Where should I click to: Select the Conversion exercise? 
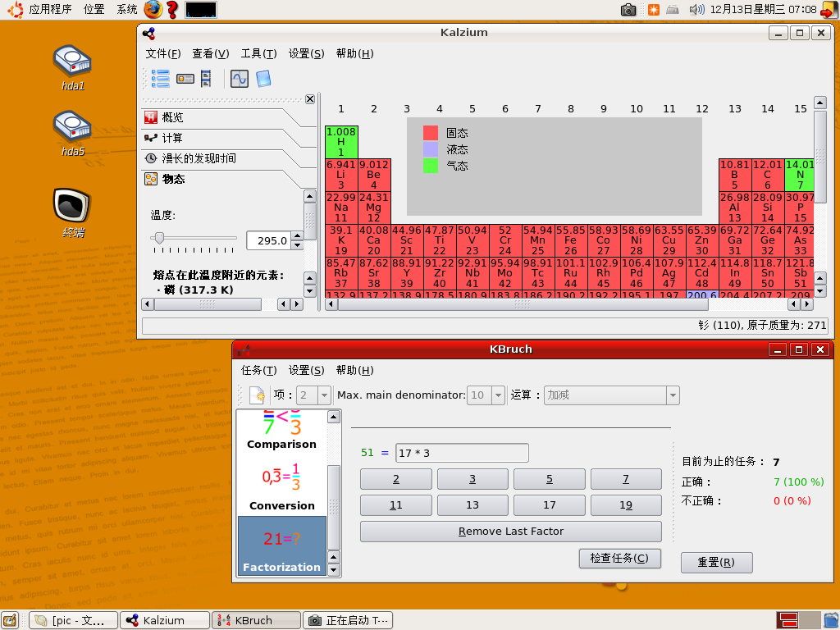click(282, 485)
